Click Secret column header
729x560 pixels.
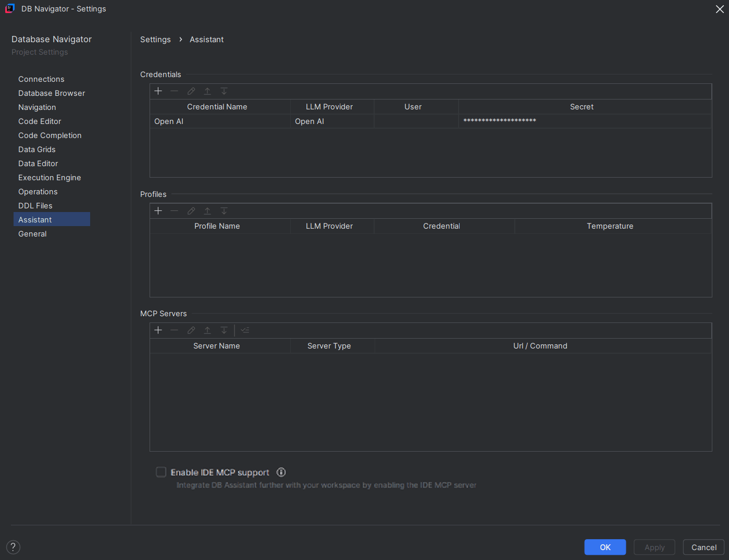585,107
